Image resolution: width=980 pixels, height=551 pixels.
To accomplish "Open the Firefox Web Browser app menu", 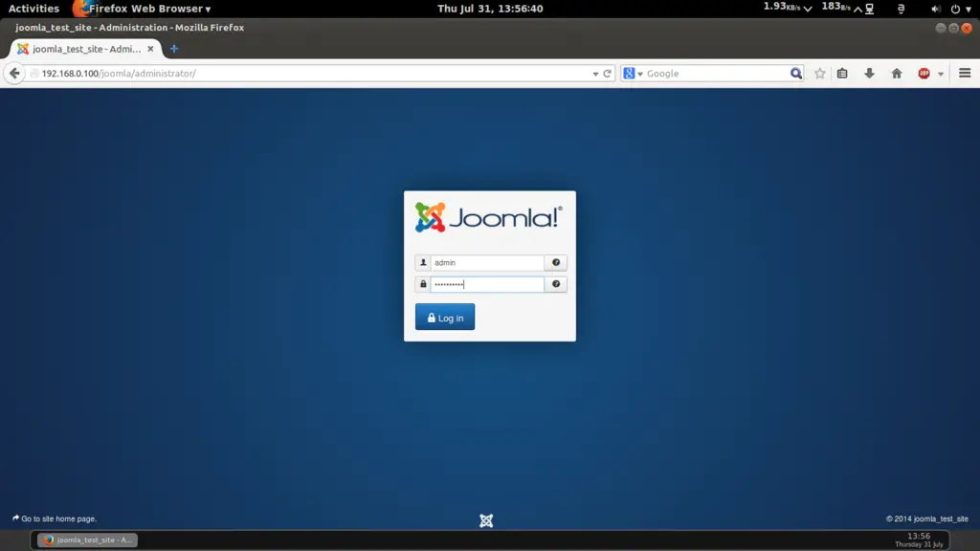I will pyautogui.click(x=143, y=8).
